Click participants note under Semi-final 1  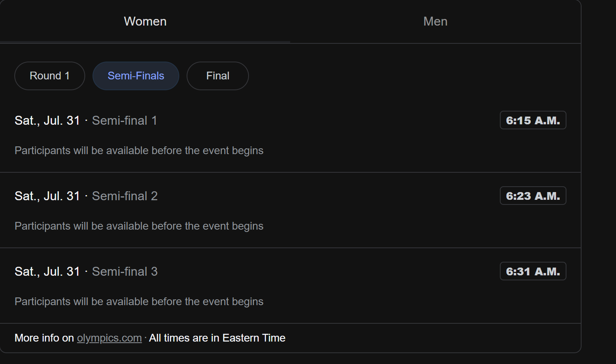pos(139,150)
